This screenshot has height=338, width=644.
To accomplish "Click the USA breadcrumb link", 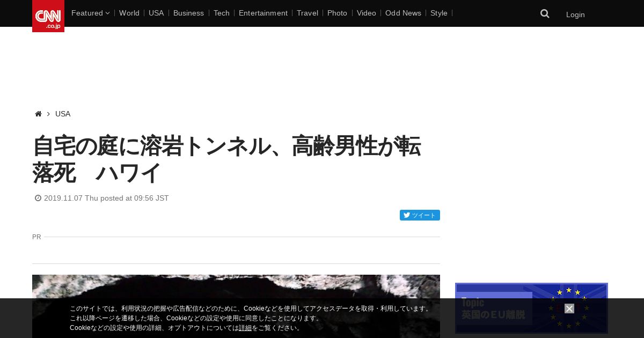I will pyautogui.click(x=63, y=114).
